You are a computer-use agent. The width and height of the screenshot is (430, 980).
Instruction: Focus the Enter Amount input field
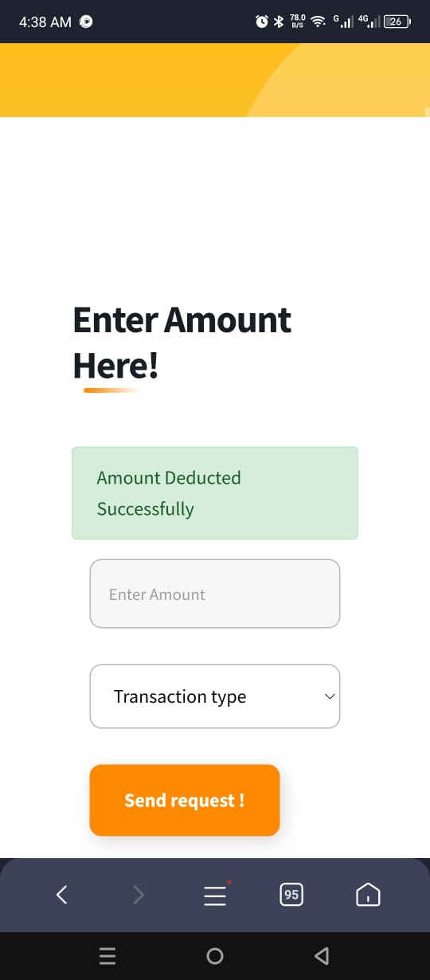(x=215, y=594)
